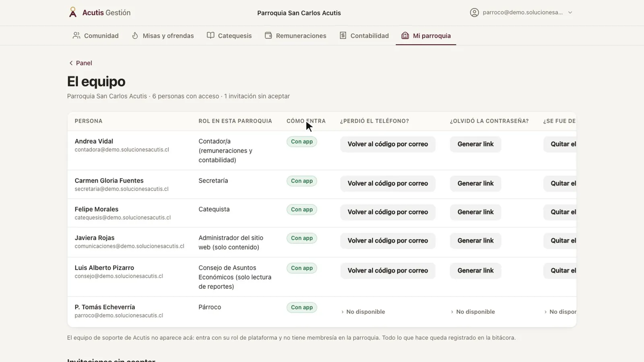
Task: Click Volver al código por correo for Felipe Morales
Action: [x=388, y=212]
